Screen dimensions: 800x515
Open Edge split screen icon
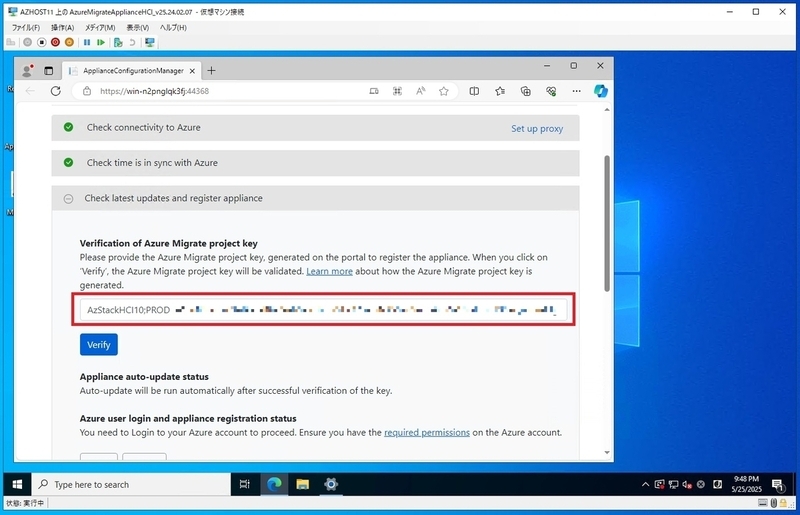[x=474, y=91]
